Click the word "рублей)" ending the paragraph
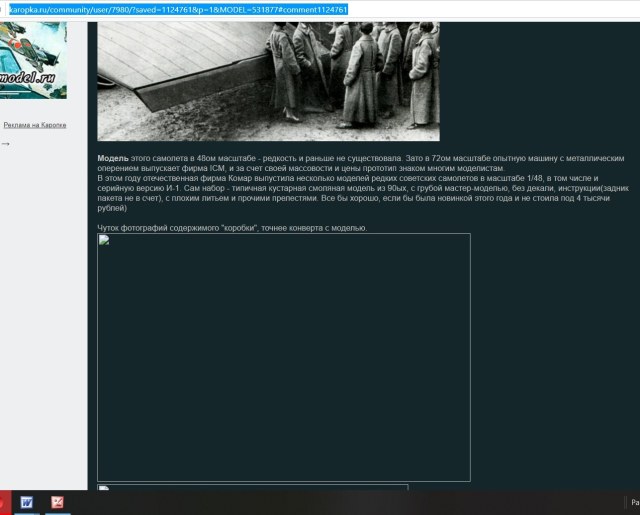Image resolution: width=640 pixels, height=515 pixels. pos(112,209)
